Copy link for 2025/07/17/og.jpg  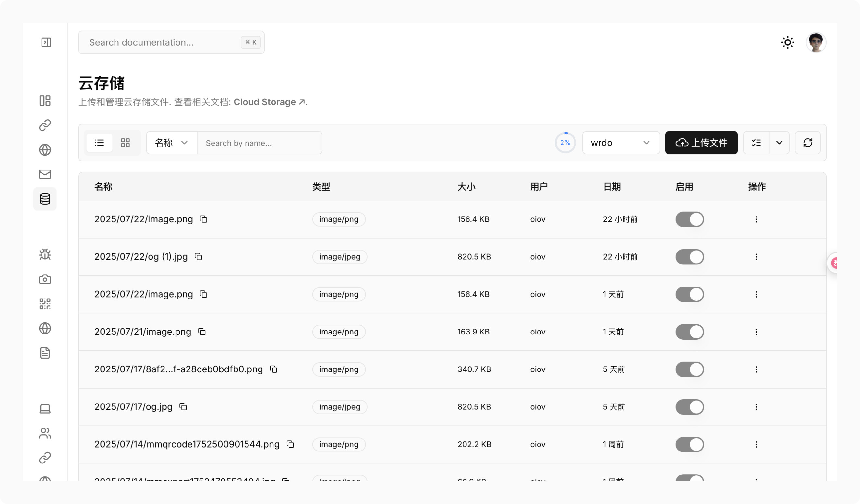[x=183, y=406]
